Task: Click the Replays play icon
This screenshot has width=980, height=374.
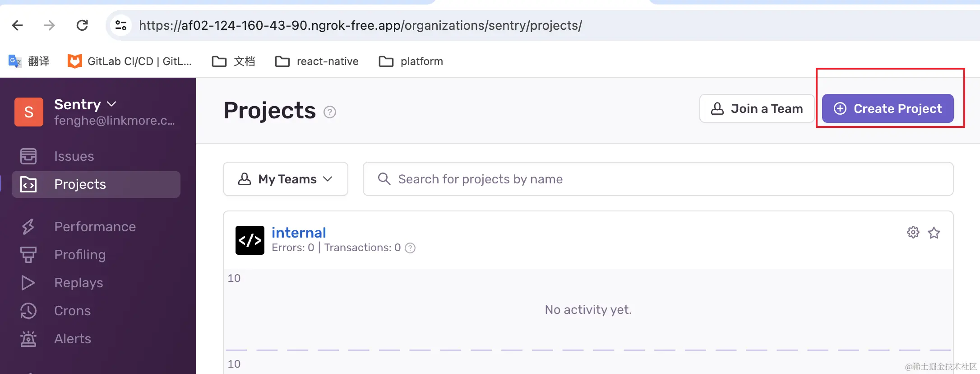Action: coord(28,283)
